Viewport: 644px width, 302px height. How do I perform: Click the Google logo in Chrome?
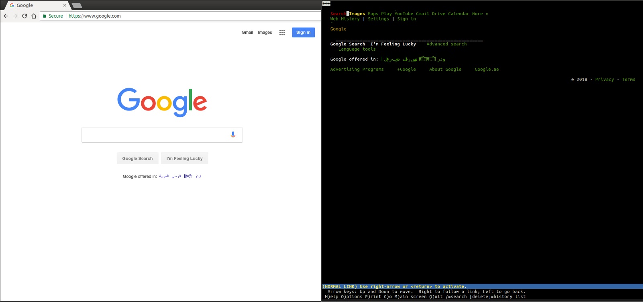[162, 102]
